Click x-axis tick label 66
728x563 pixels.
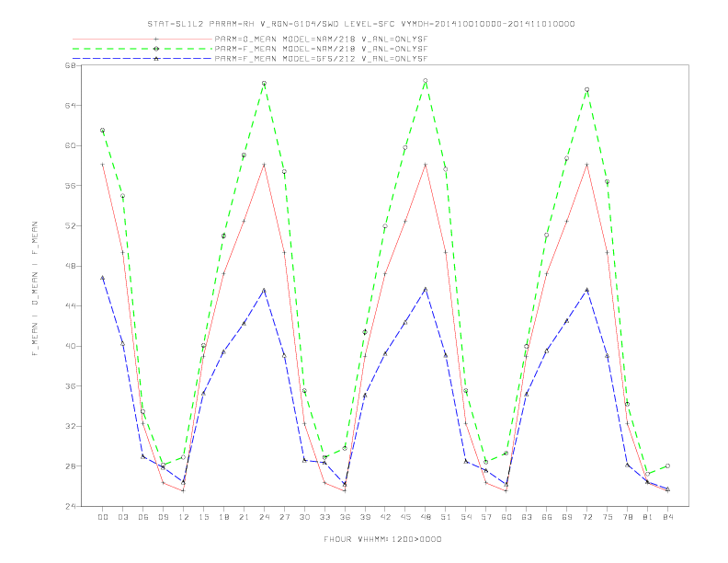coord(547,517)
